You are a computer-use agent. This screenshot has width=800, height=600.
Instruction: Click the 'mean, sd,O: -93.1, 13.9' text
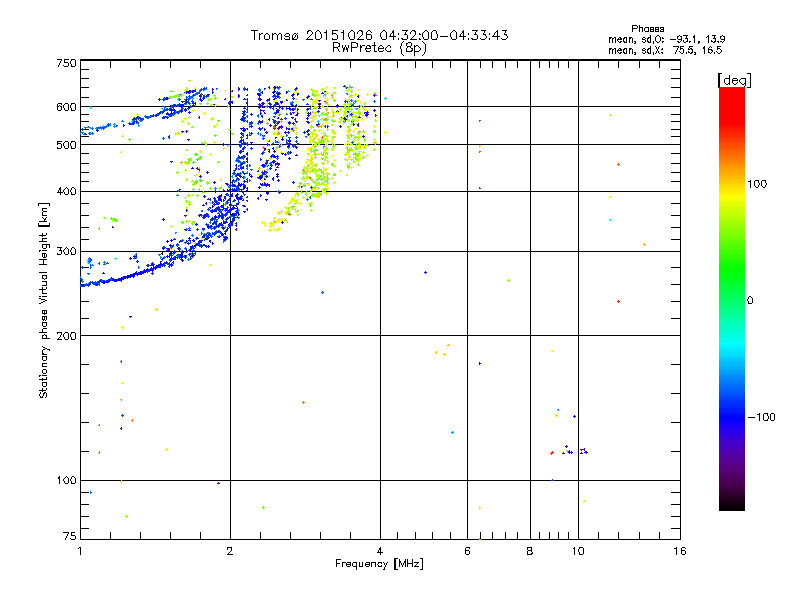point(666,39)
